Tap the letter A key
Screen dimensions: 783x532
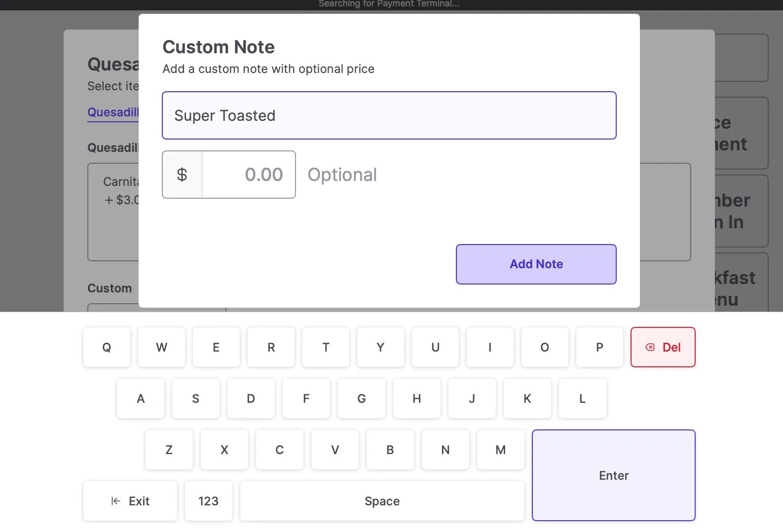141,398
